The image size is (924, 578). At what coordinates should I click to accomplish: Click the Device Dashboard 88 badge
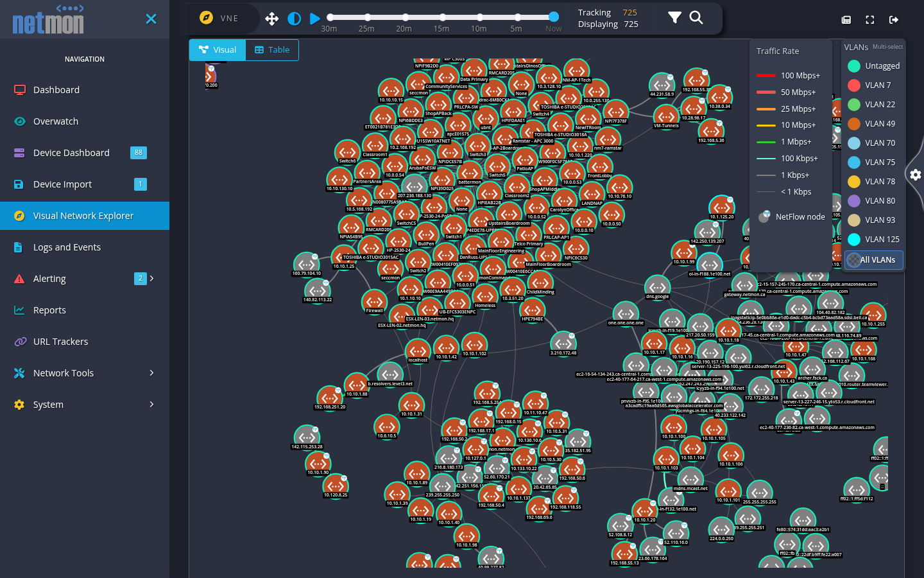click(x=139, y=153)
